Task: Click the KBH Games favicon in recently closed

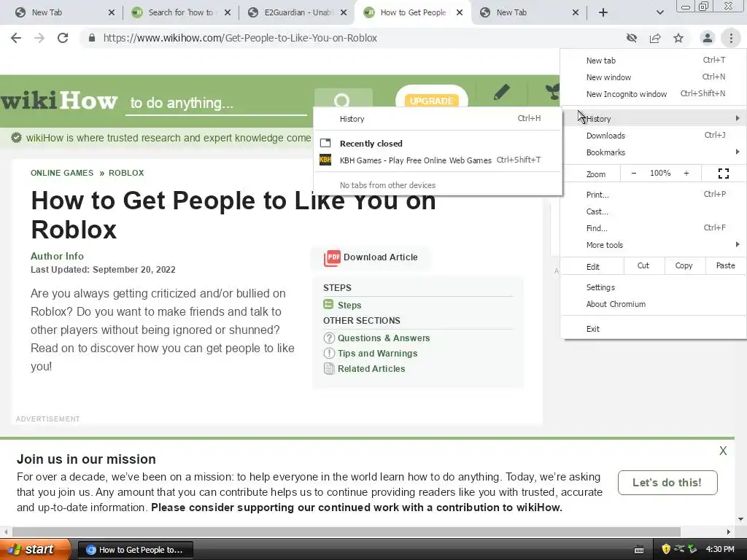Action: click(325, 160)
